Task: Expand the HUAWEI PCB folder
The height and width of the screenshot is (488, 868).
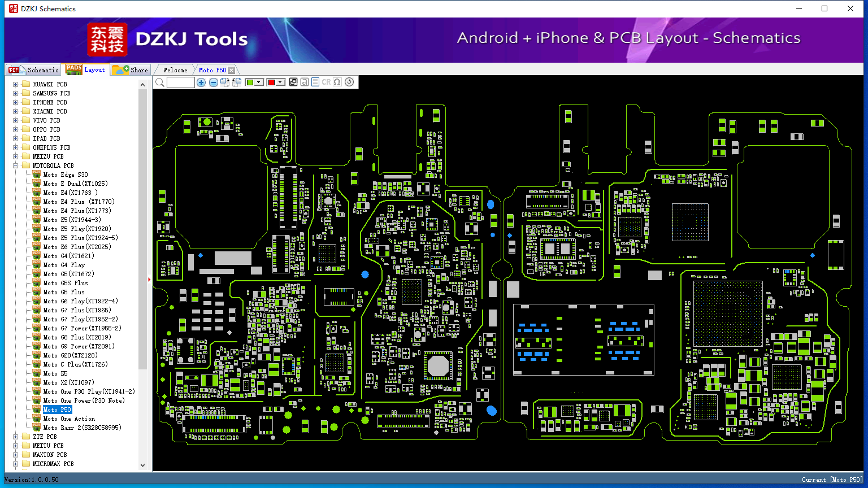Action: coord(15,84)
